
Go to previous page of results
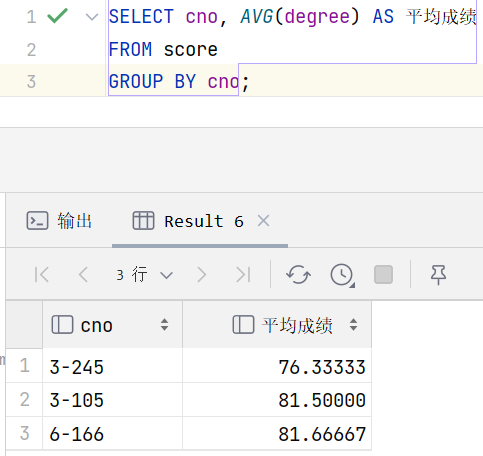[83, 275]
